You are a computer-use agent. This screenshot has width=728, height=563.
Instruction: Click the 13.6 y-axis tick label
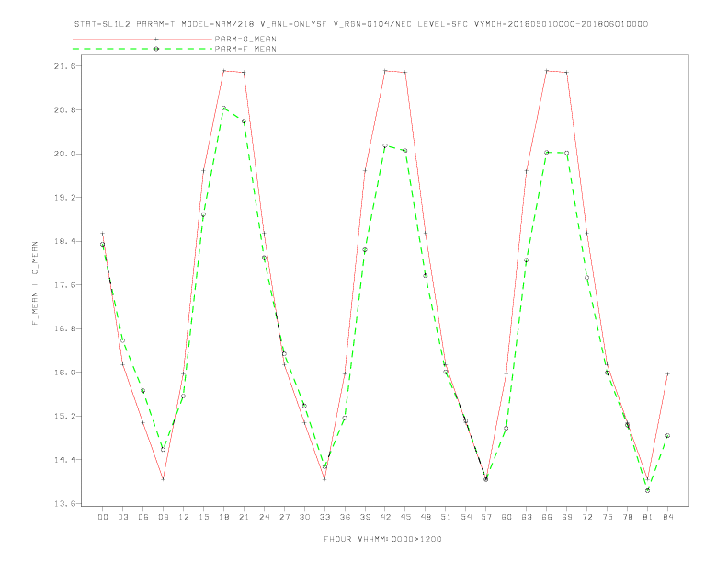tap(64, 503)
